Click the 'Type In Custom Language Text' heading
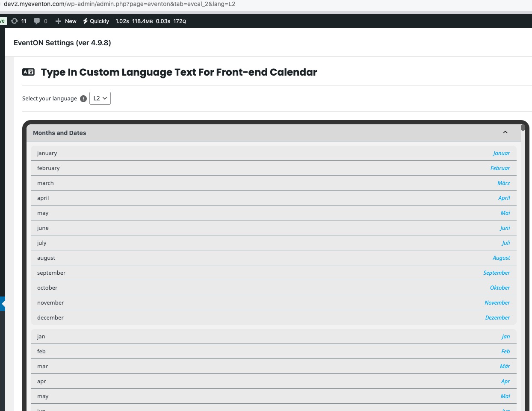 179,72
